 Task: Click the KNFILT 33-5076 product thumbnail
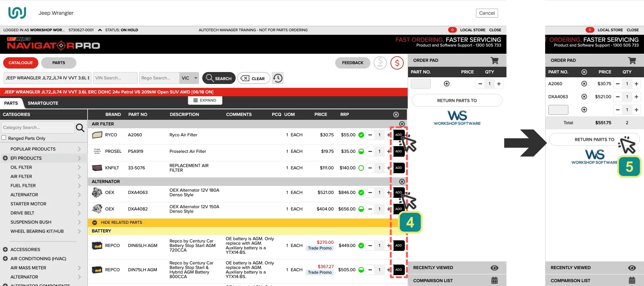click(x=97, y=168)
